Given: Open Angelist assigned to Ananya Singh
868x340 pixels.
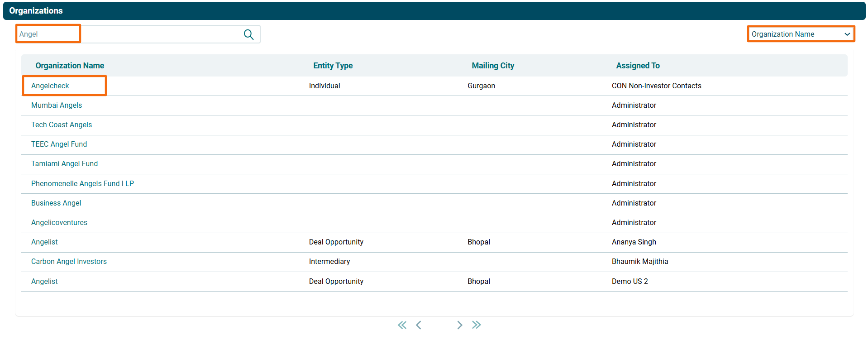Looking at the screenshot, I should [44, 242].
